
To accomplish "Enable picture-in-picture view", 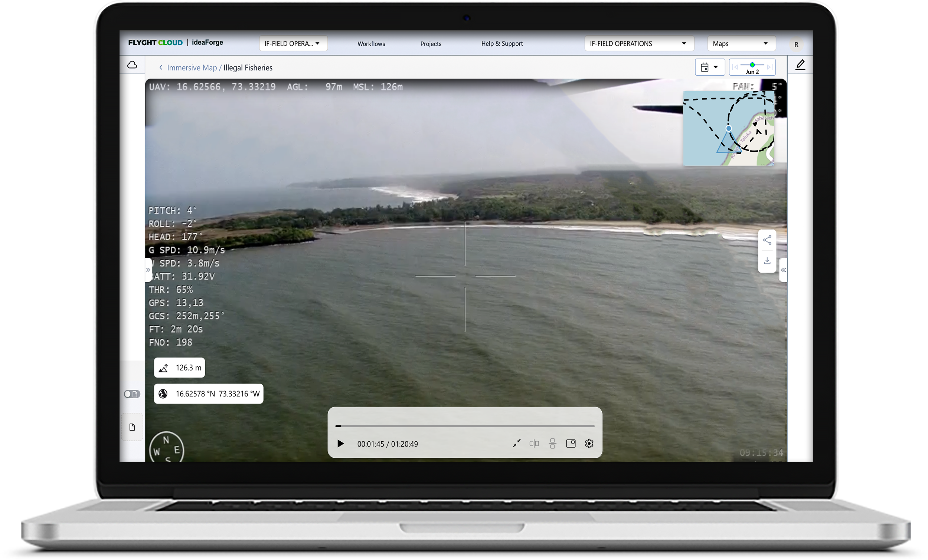I will [571, 444].
